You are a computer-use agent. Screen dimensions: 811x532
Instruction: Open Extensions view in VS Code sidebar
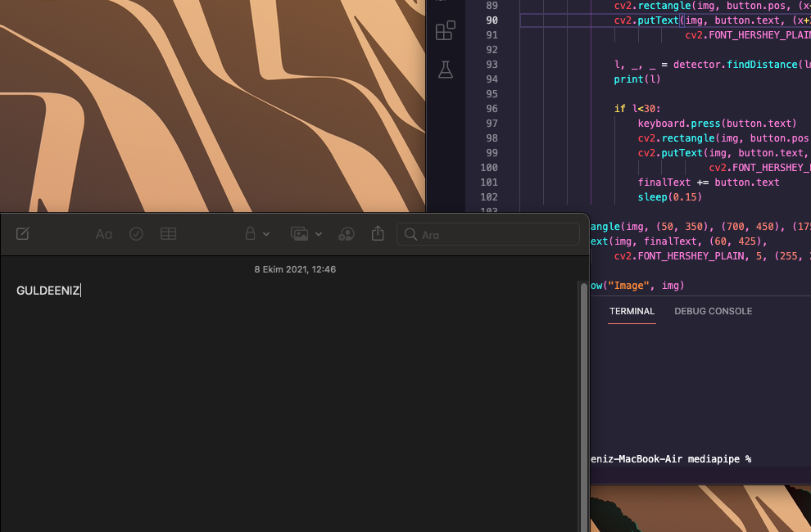point(446,30)
